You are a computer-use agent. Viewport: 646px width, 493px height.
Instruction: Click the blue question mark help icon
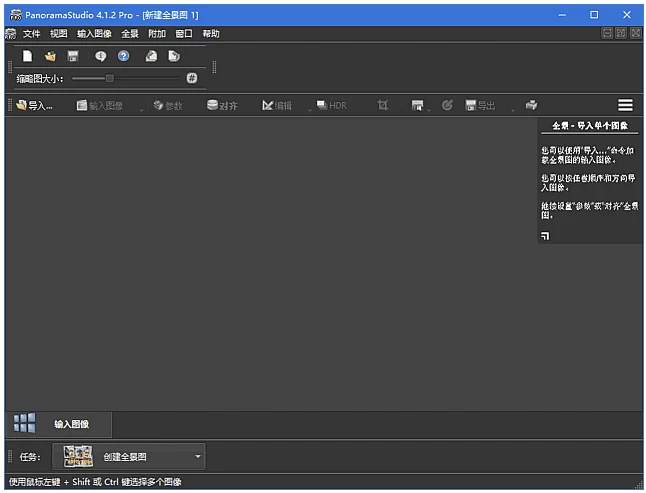coord(124,56)
